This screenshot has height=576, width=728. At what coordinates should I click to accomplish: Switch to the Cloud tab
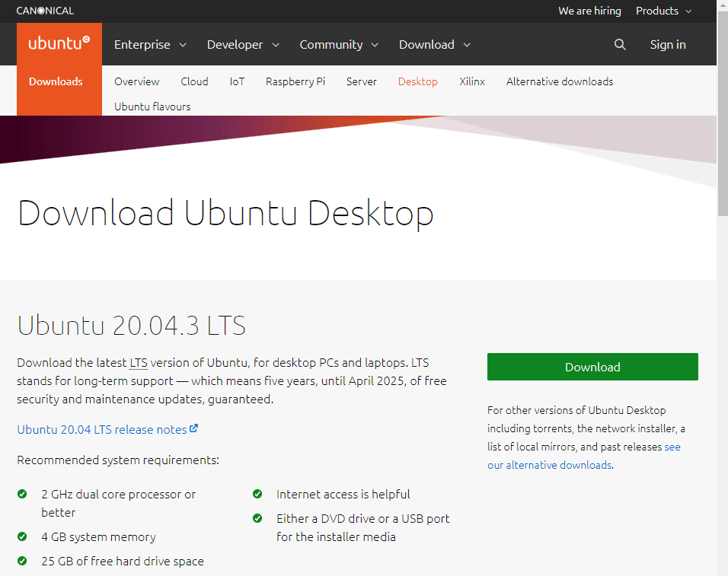(194, 81)
